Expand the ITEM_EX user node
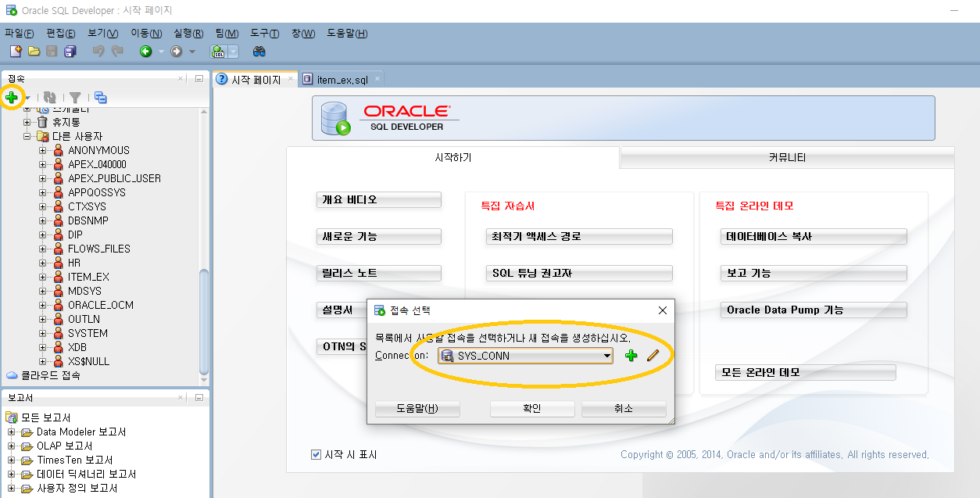Image resolution: width=980 pixels, height=498 pixels. 43,277
